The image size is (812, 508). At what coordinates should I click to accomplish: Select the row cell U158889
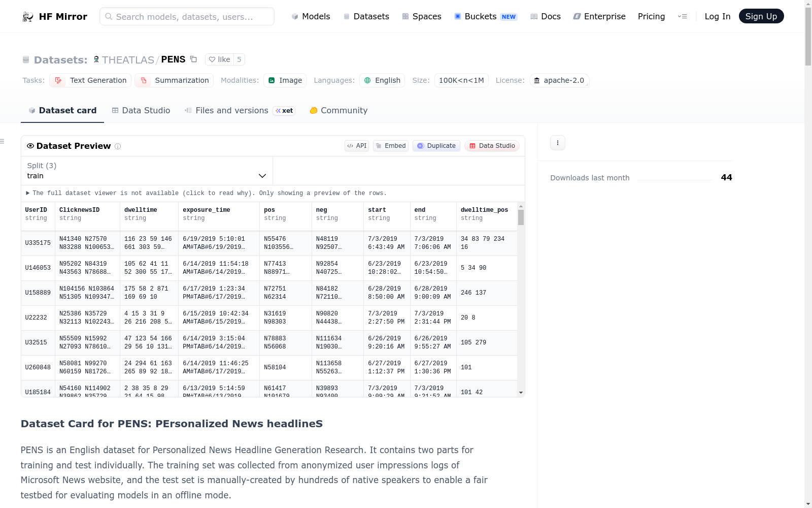(x=38, y=293)
